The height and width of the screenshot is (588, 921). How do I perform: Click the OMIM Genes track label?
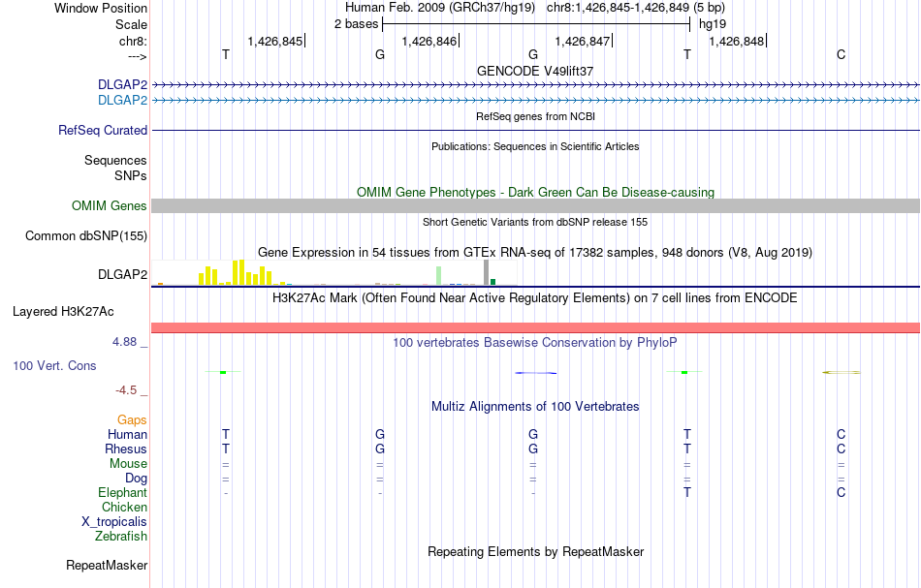(110, 206)
